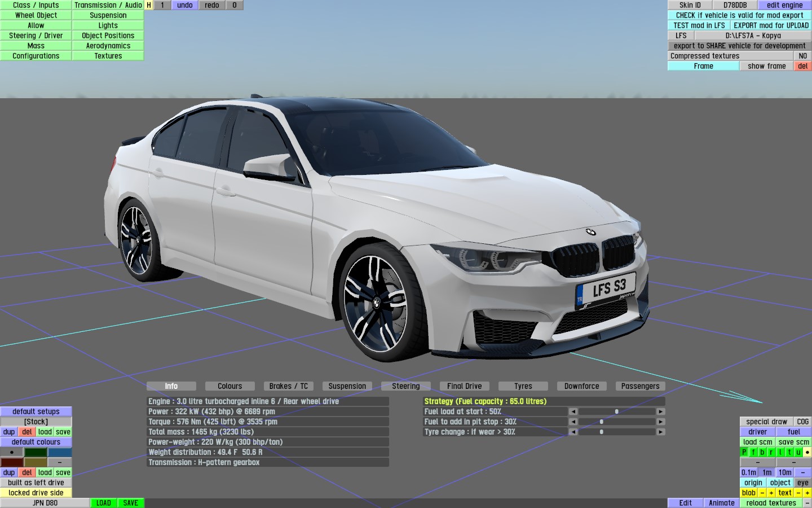Increase Fuel load at start with right arrow
This screenshot has height=508, width=812.
661,411
